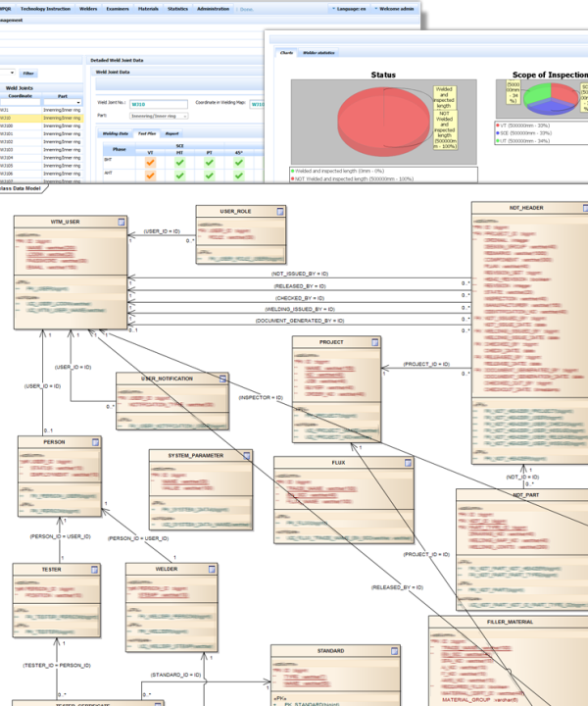This screenshot has height=706, width=588.
Task: Click the table icon on FLUX entity
Action: pyautogui.click(x=406, y=463)
